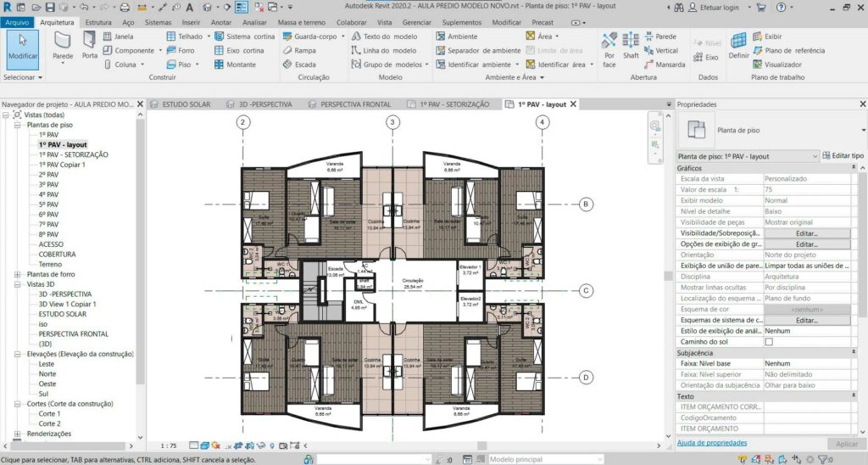Click the Modificar select tool
This screenshot has height=465, width=868.
tap(23, 49)
